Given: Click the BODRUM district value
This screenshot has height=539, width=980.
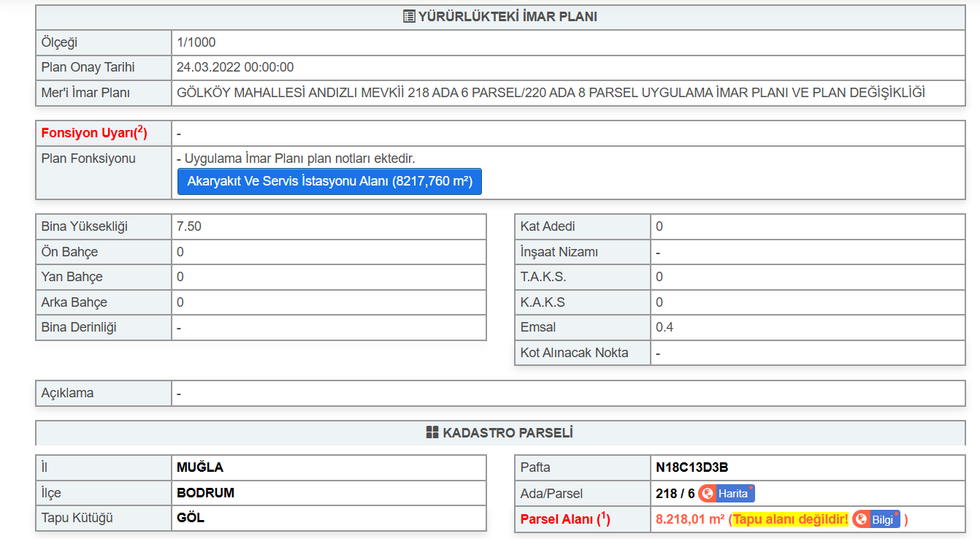Looking at the screenshot, I should 205,493.
